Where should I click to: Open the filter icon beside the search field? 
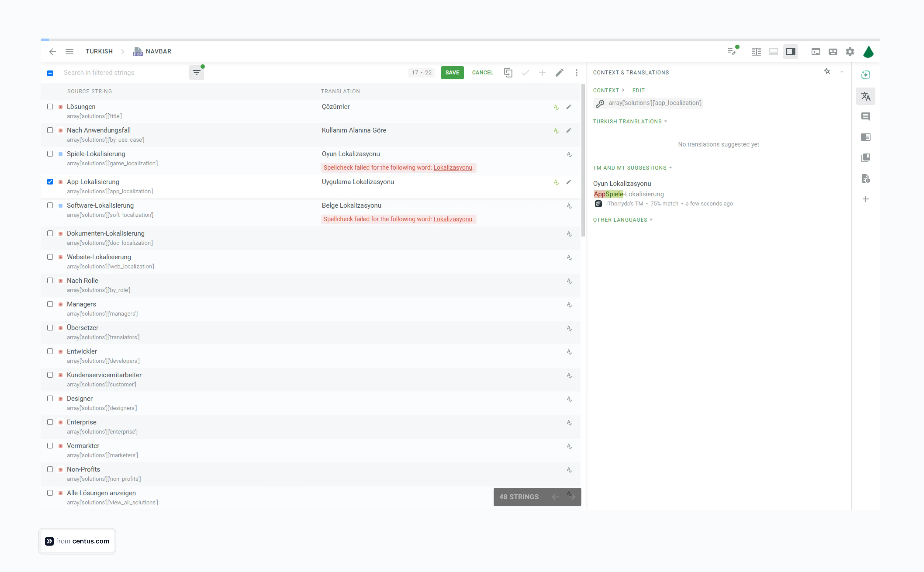tap(196, 72)
